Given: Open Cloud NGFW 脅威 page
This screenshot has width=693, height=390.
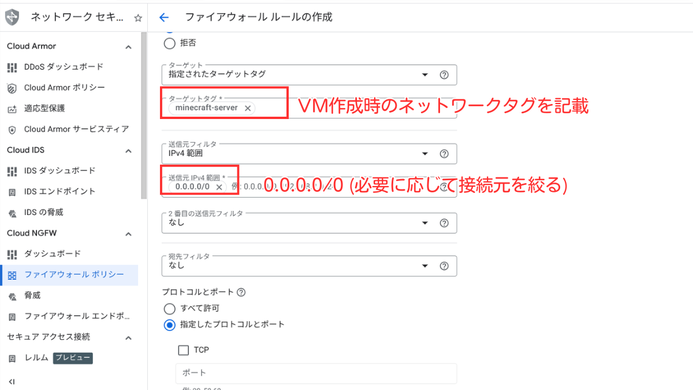Looking at the screenshot, I should click(32, 295).
